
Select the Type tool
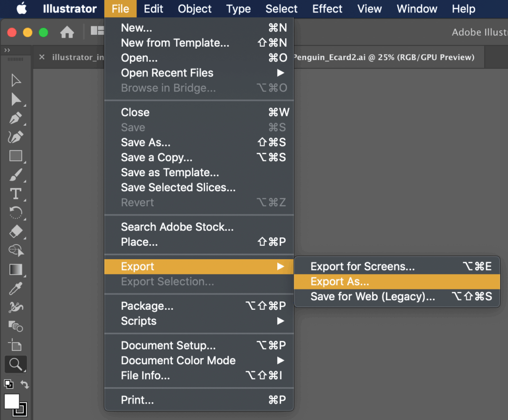tap(15, 194)
